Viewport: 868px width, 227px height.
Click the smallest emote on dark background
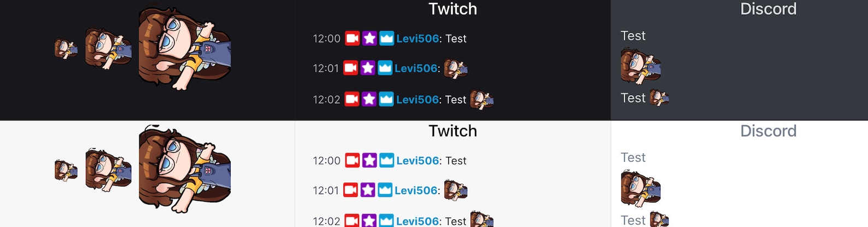point(66,49)
